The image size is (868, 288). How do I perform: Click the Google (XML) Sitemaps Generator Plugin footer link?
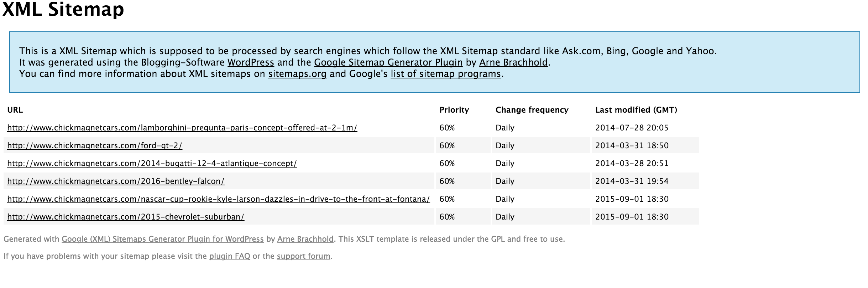tap(163, 239)
